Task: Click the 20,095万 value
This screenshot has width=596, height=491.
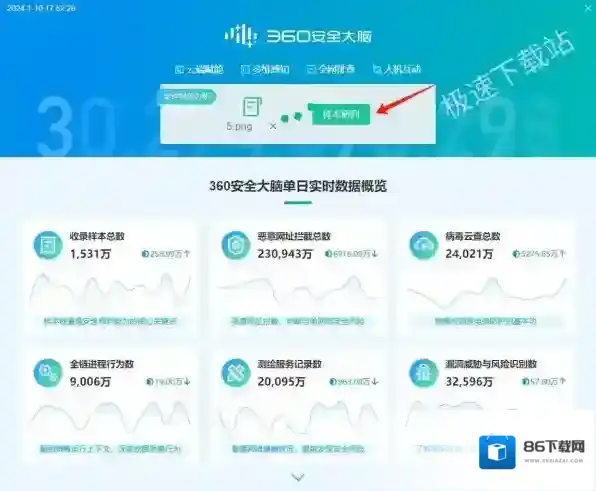Action: [282, 382]
